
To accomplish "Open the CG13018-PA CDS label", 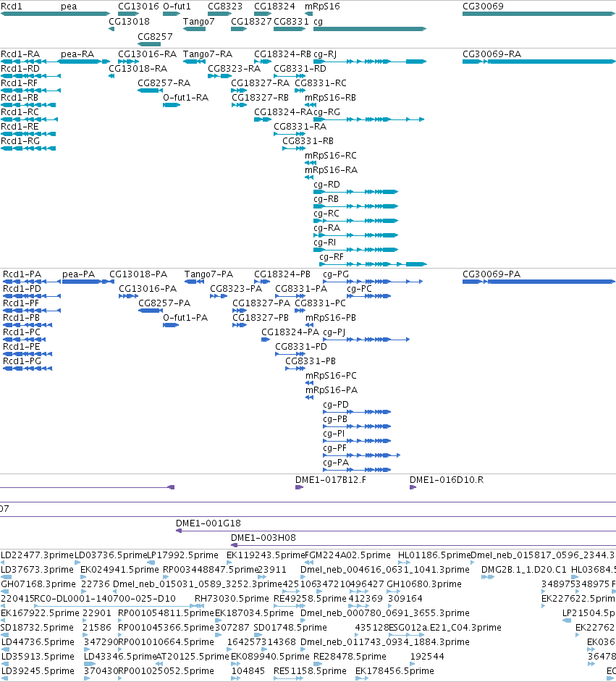I will [138, 274].
